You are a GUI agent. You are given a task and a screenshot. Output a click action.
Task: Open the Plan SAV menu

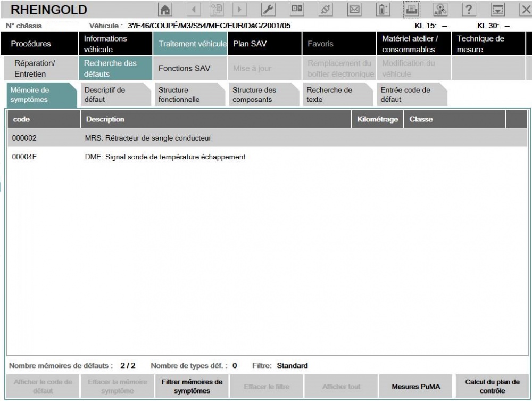pyautogui.click(x=264, y=44)
